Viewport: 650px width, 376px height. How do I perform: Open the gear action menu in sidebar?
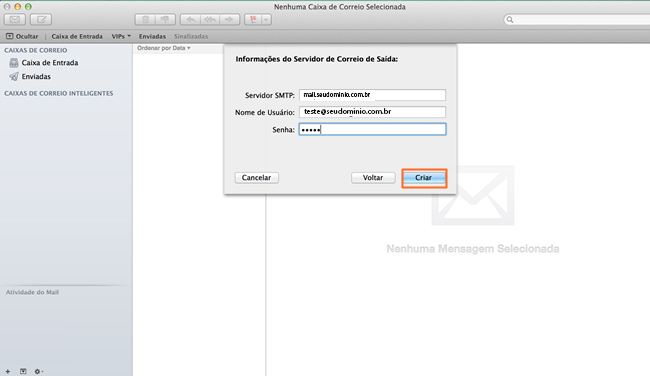coord(39,371)
